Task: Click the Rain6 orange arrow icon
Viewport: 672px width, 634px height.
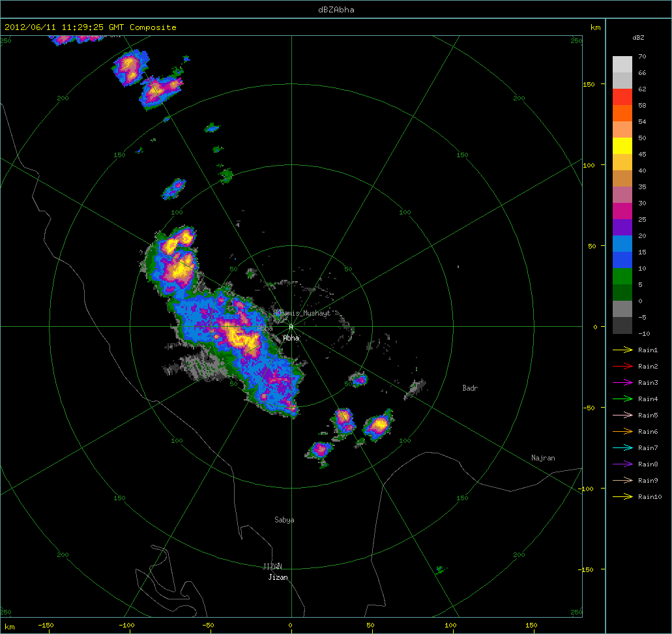Action: (x=622, y=432)
